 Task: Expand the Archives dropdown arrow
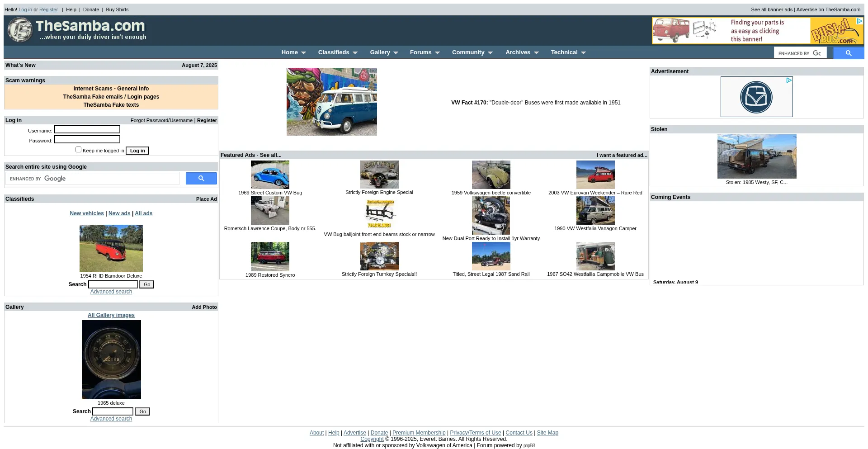point(536,53)
